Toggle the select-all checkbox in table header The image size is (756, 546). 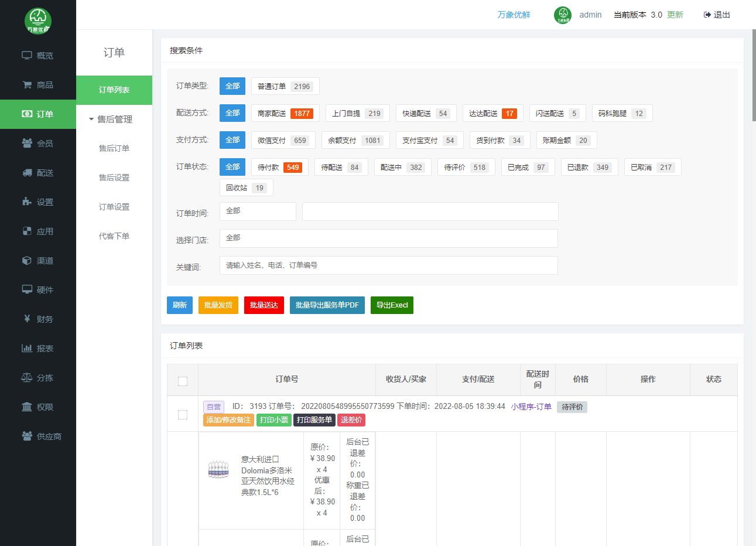click(x=183, y=381)
